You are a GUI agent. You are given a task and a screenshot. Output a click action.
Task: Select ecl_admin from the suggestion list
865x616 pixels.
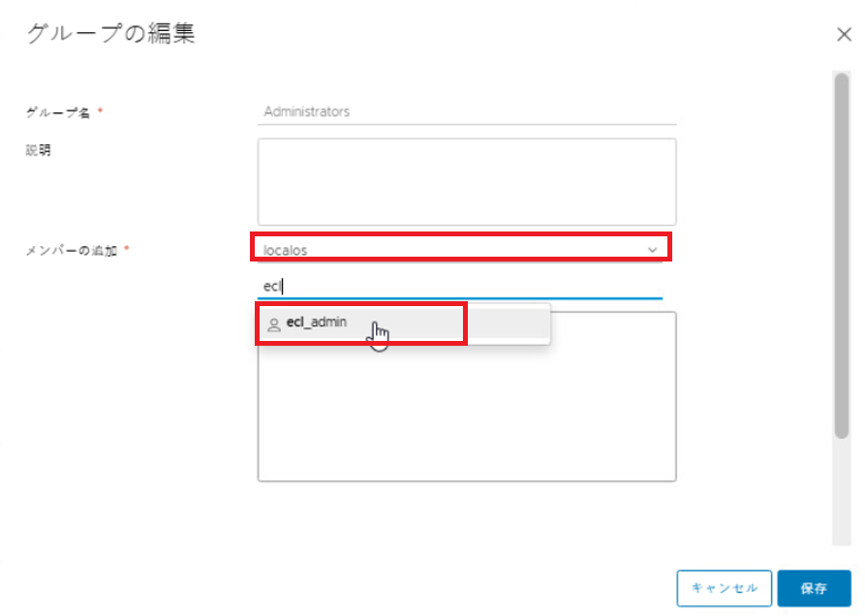point(317,323)
